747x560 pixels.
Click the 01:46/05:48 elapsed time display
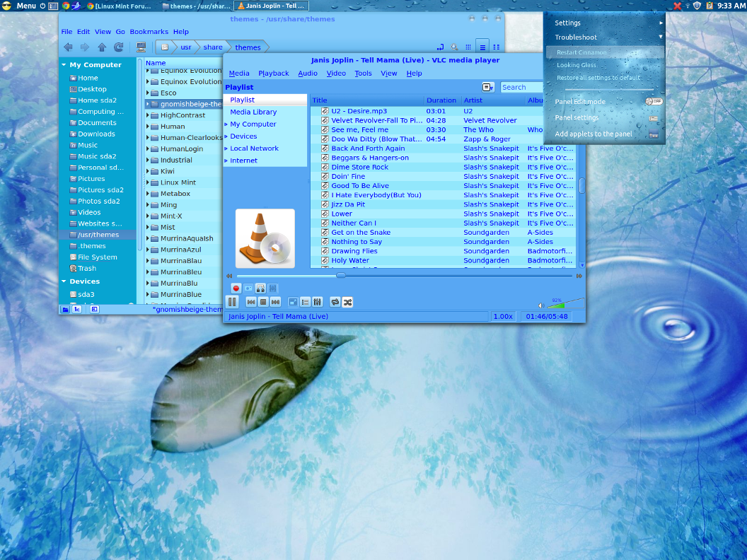pyautogui.click(x=546, y=316)
